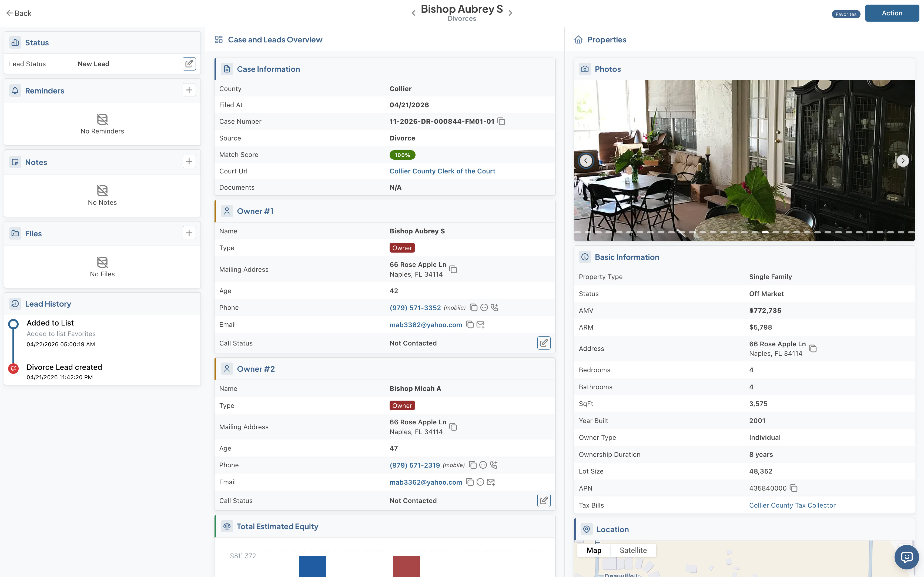Open the chat support widget
The height and width of the screenshot is (577, 924).
pos(906,557)
